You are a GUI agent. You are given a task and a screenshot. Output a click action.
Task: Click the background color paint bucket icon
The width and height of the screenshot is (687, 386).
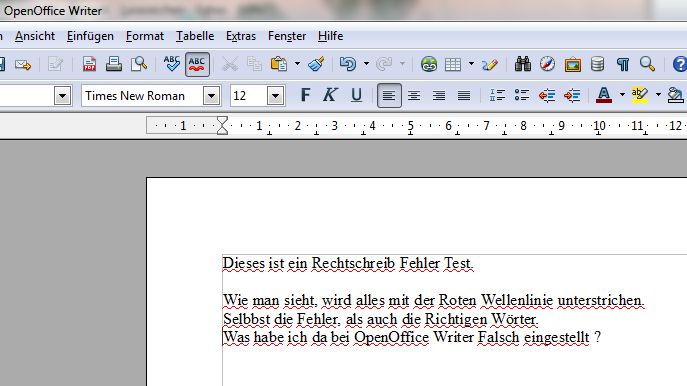point(676,95)
